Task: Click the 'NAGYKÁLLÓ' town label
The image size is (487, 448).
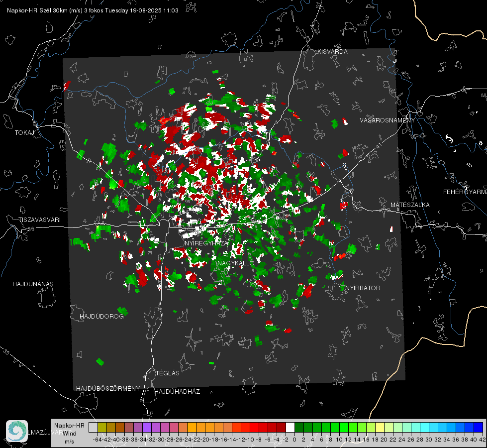Action: point(236,263)
